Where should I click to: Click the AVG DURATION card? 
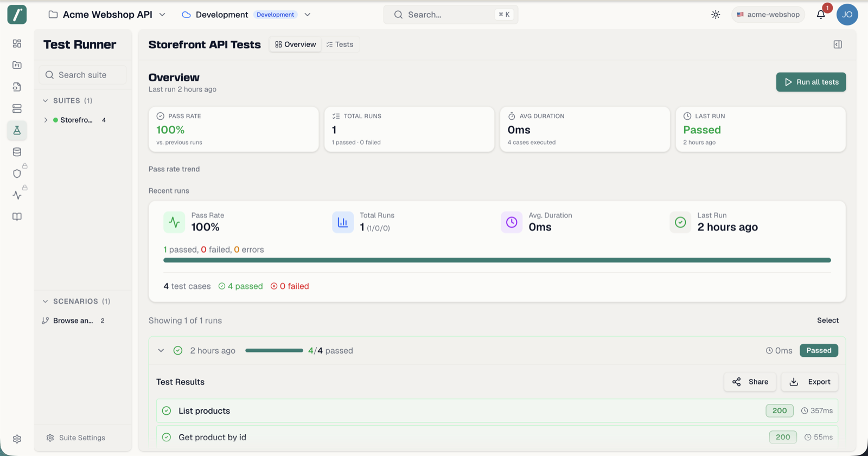tap(585, 129)
